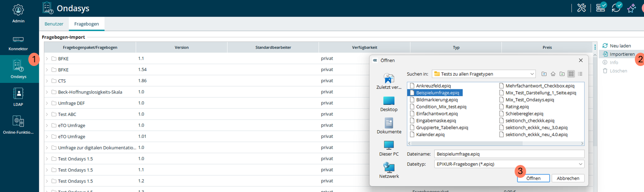Click the server status icon with checkmark
644x192 pixels.
tap(601, 7)
